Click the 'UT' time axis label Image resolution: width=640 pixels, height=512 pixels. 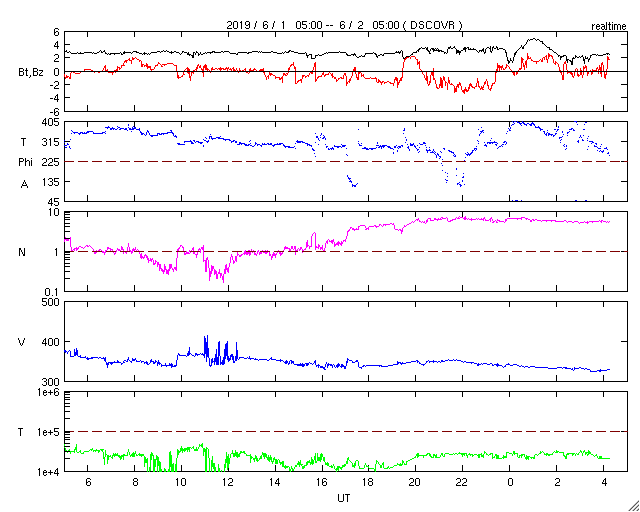pos(344,498)
